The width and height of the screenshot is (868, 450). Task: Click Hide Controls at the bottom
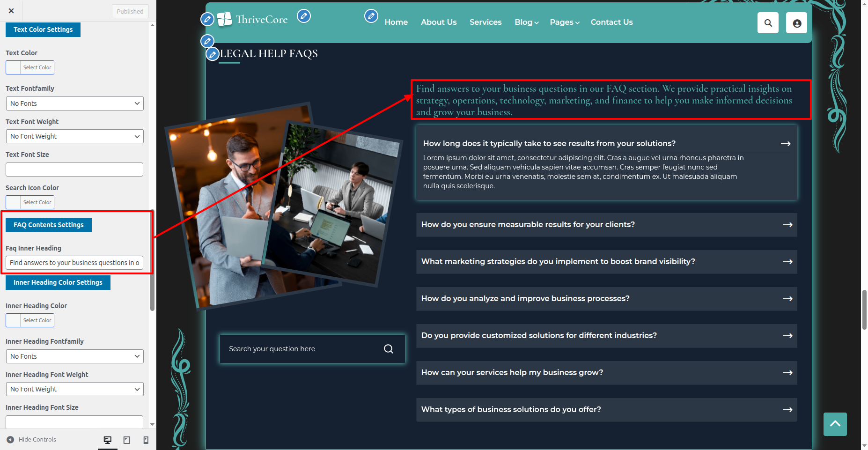point(31,440)
